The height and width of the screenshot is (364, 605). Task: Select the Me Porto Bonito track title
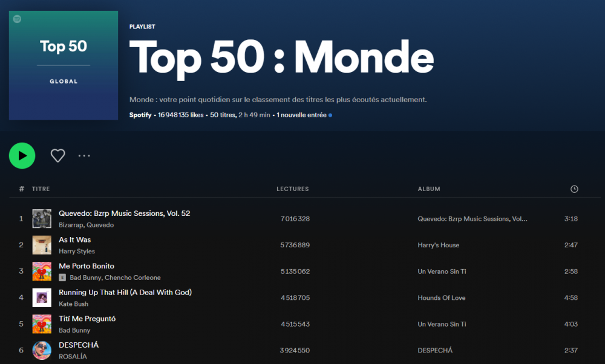click(87, 266)
